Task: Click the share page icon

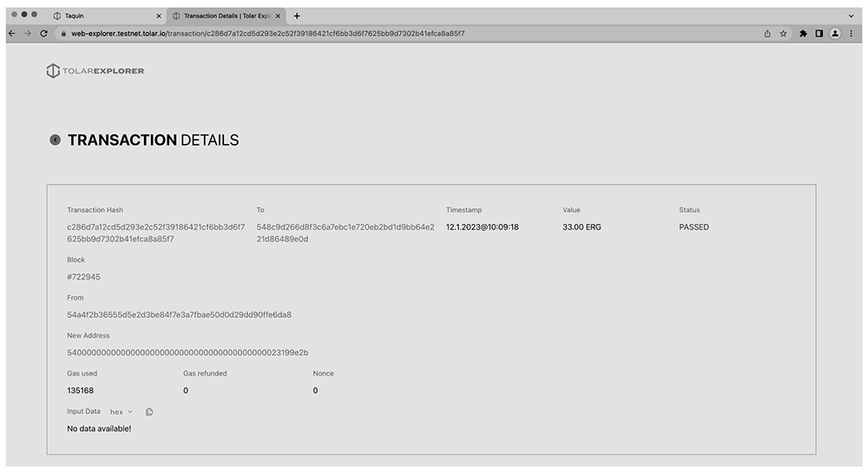Action: point(767,34)
